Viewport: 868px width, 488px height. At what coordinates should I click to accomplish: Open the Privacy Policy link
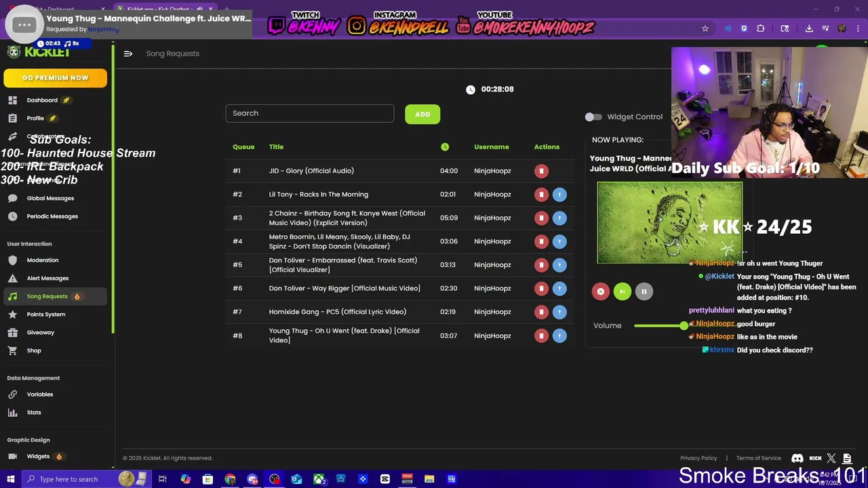[x=698, y=458]
